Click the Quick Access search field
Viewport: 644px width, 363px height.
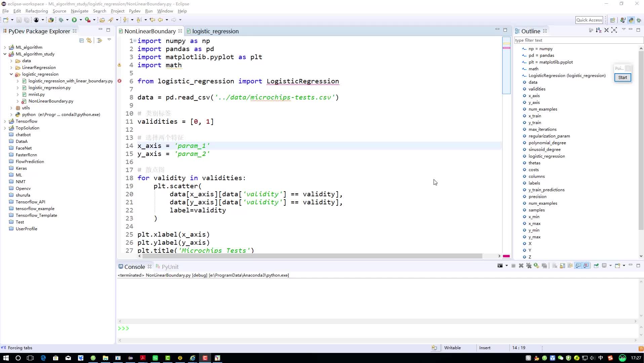tap(589, 20)
